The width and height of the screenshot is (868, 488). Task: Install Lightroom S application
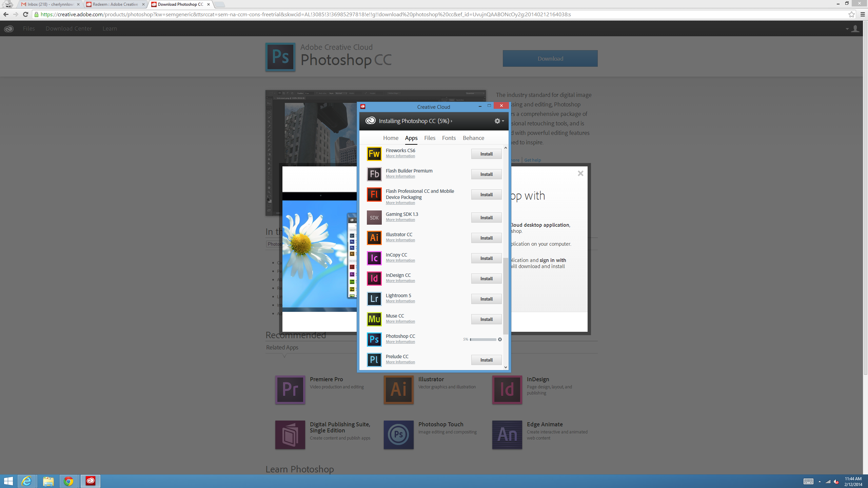[x=487, y=299]
